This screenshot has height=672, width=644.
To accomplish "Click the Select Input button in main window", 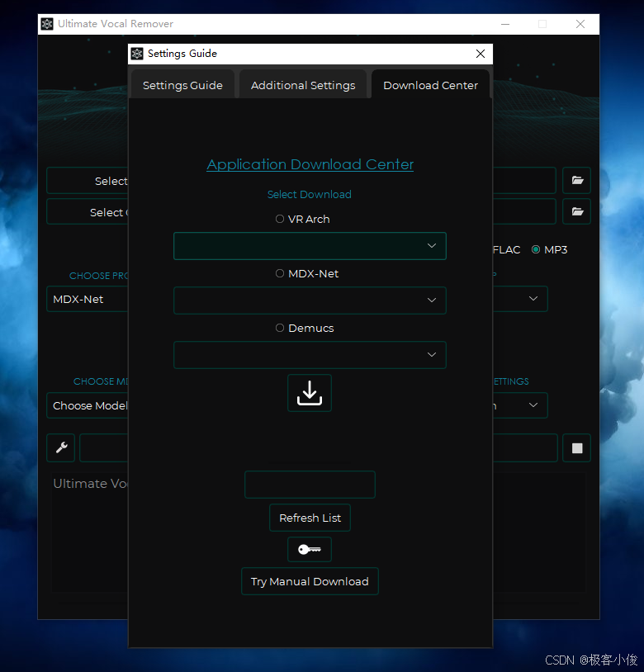I will coord(88,181).
